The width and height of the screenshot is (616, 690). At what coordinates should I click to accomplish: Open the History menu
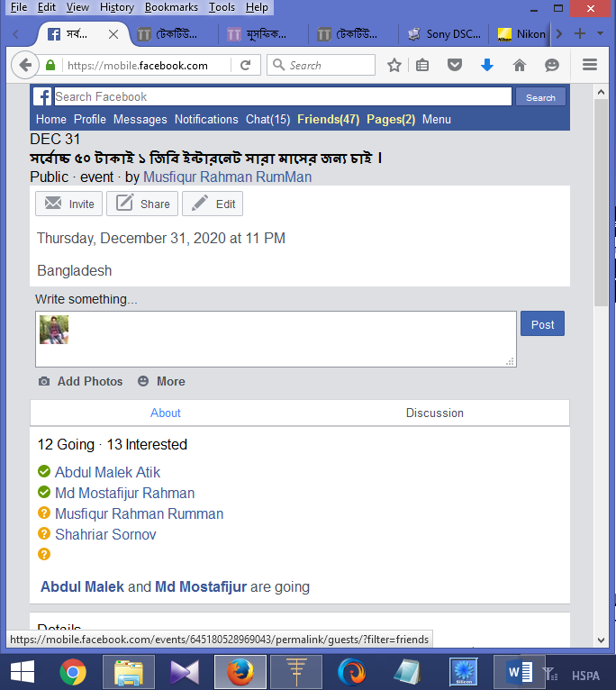pyautogui.click(x=117, y=7)
